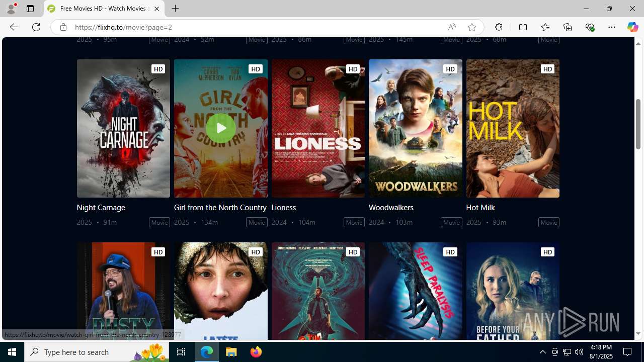Open the Hot Milk poster

tap(513, 128)
